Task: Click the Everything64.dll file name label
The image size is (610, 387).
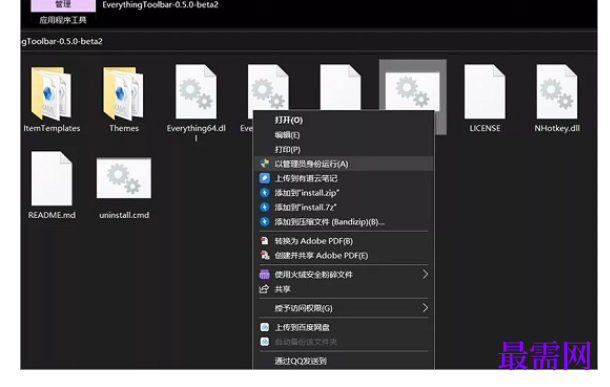Action: [x=196, y=133]
